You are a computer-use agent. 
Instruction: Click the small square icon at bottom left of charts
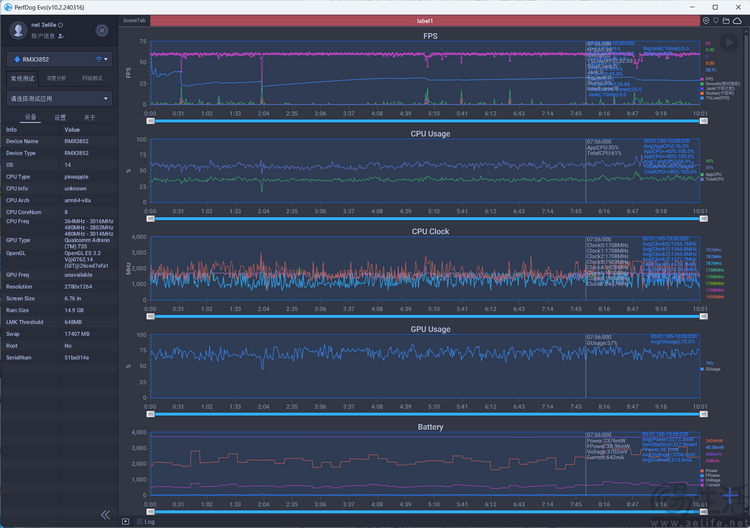(125, 522)
